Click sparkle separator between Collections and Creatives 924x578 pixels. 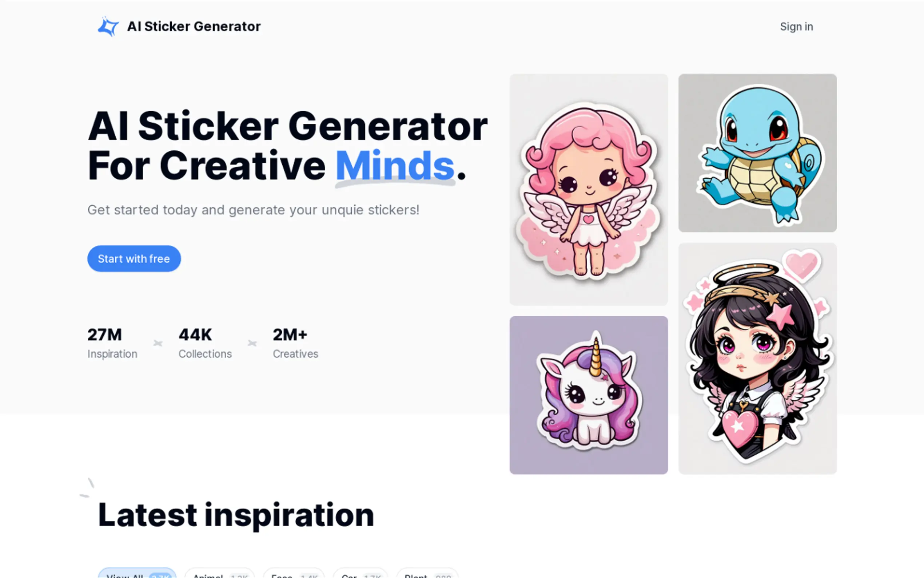252,343
